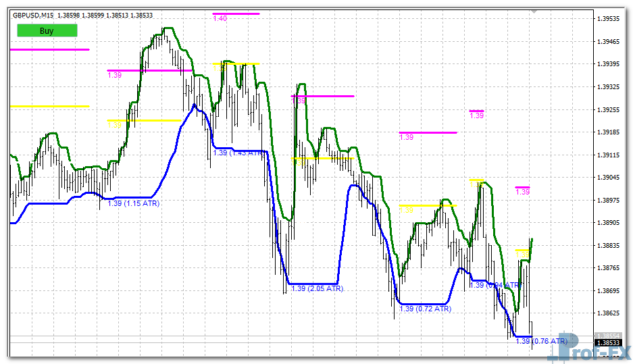Click the grey chart shift triangle marker

click(x=534, y=11)
